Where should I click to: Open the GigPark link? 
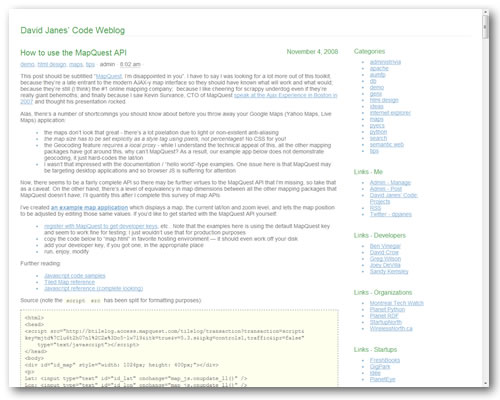point(380,367)
